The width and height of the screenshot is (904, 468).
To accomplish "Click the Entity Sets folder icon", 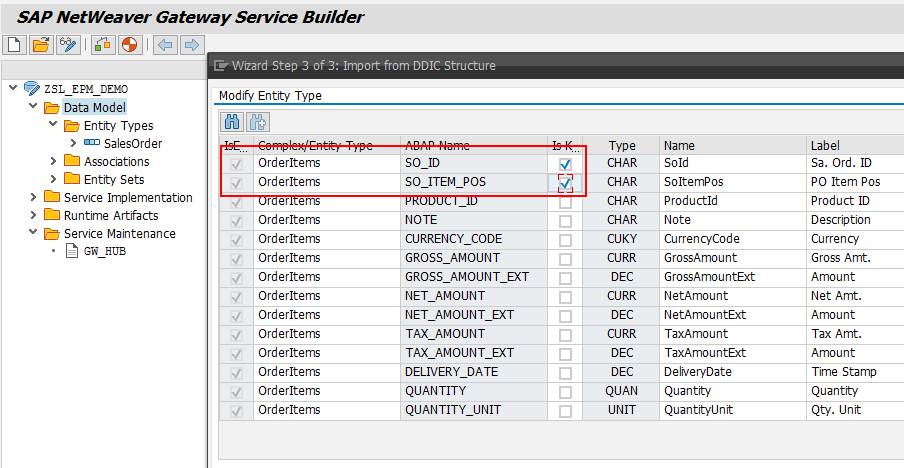I will (71, 179).
